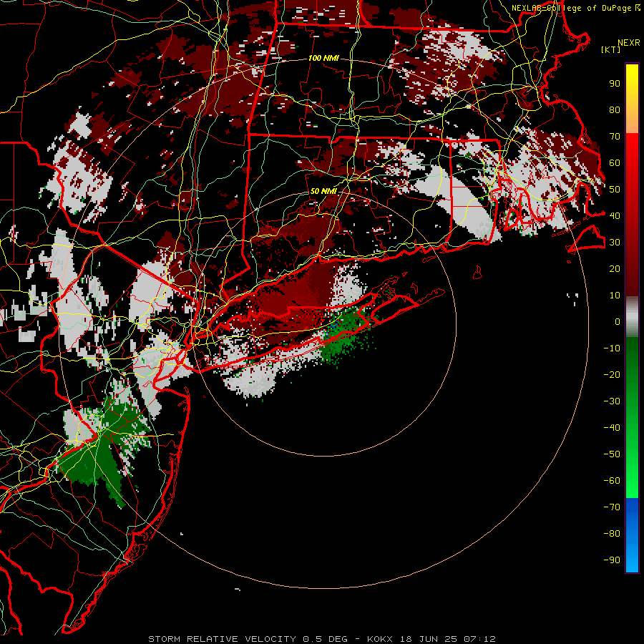The width and height of the screenshot is (644, 644).
Task: Click the -60 knot scale label
Action: [612, 481]
